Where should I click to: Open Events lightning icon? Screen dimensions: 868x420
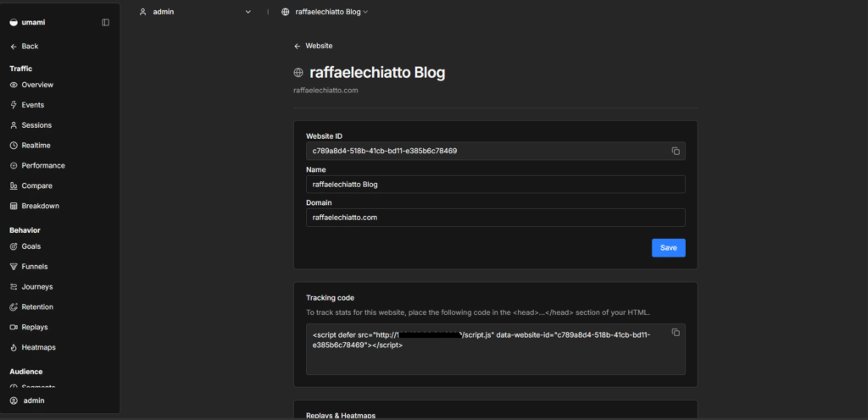(14, 105)
